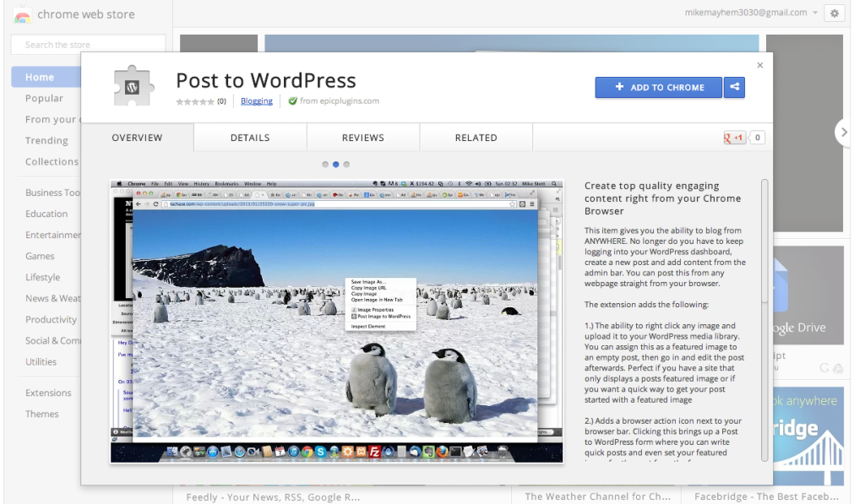Open the Blogging category link
The image size is (865, 504).
[x=257, y=101]
